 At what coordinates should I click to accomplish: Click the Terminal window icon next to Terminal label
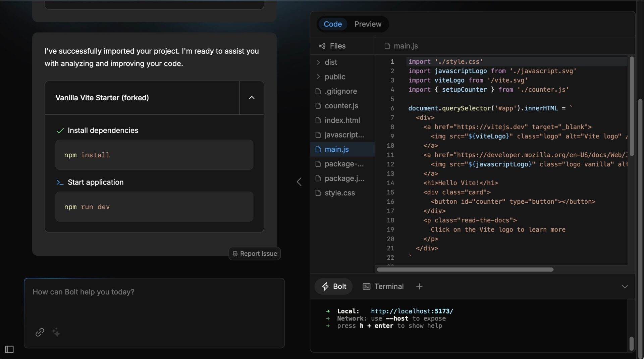(366, 287)
